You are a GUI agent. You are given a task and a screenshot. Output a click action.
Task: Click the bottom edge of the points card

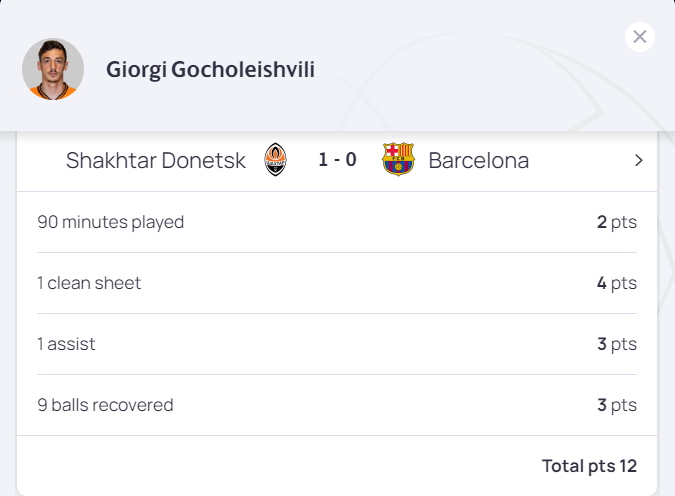point(337,490)
